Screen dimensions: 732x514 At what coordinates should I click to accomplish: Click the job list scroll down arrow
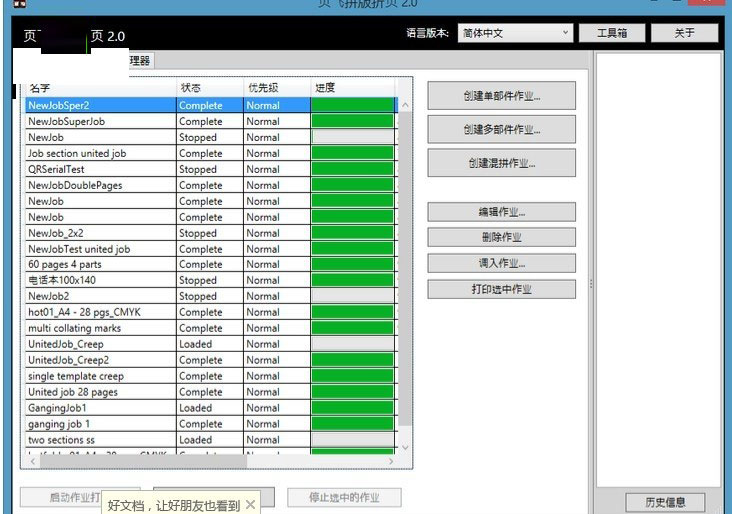[405, 447]
